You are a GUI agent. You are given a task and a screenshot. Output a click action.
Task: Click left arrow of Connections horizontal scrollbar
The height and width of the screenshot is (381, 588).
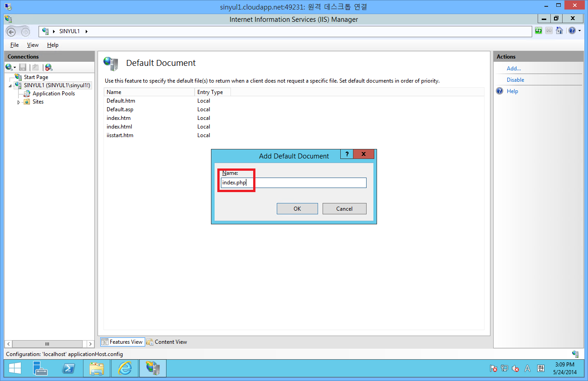(x=9, y=344)
